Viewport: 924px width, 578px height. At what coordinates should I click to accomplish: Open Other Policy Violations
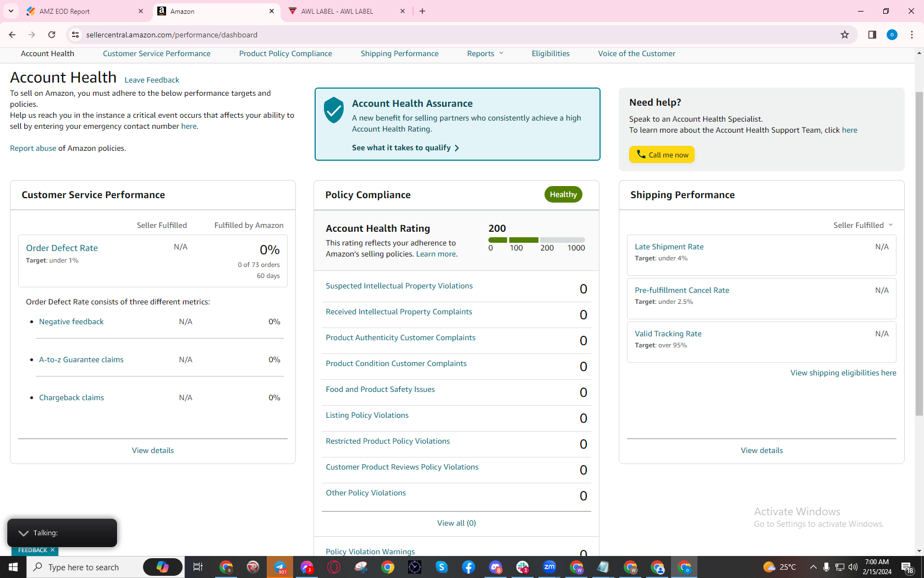[366, 493]
